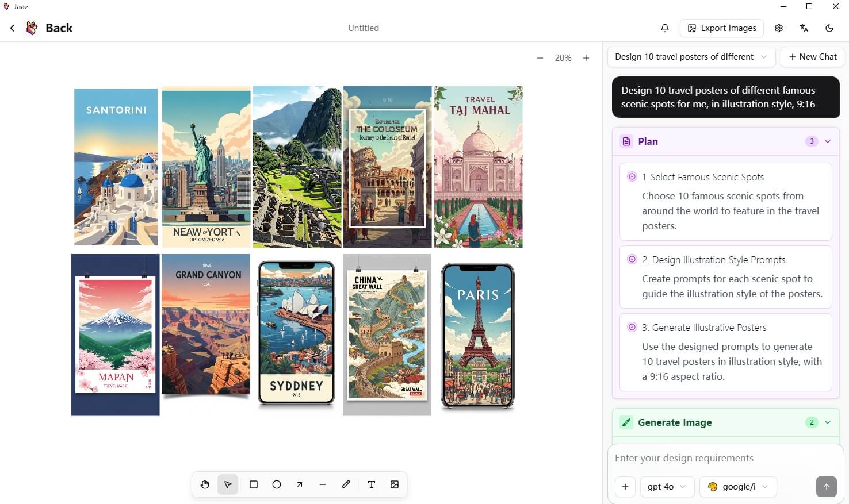Click status icon of Design Illustration Style Prompts

(x=632, y=260)
